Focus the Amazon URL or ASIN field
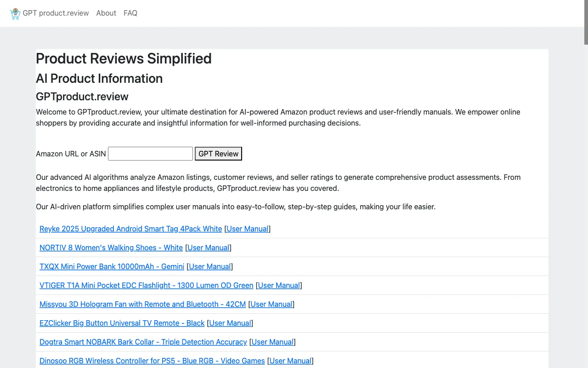This screenshot has height=368, width=588. [x=150, y=154]
